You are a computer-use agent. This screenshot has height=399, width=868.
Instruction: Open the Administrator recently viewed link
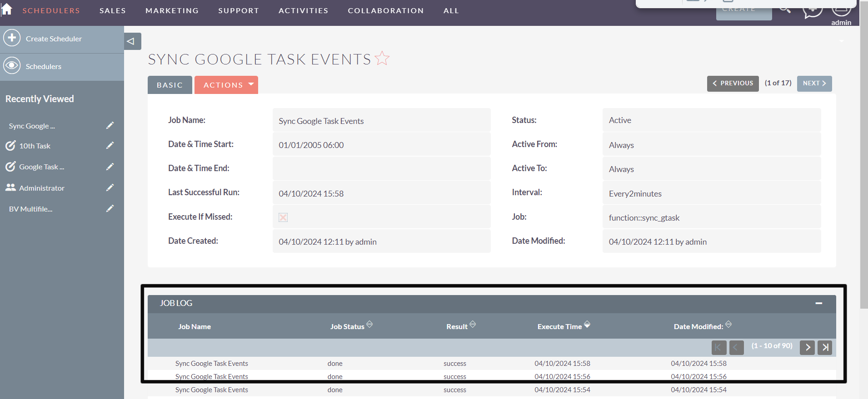[x=42, y=188]
